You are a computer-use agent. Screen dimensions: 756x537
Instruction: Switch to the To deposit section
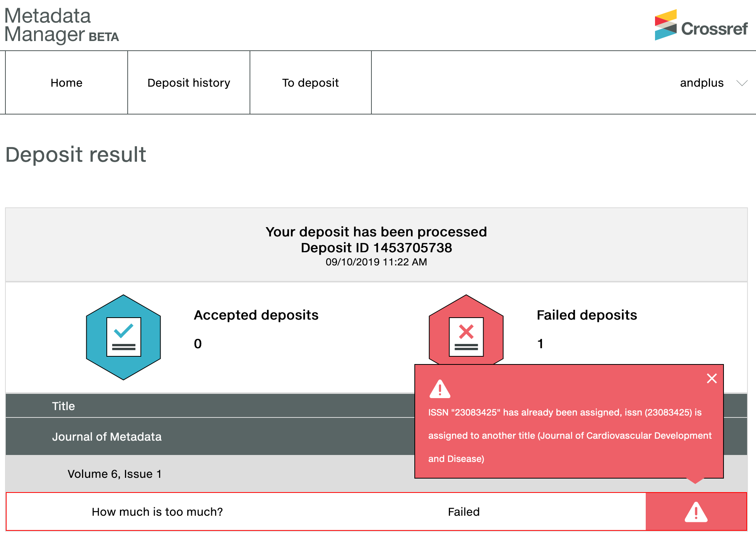click(310, 82)
